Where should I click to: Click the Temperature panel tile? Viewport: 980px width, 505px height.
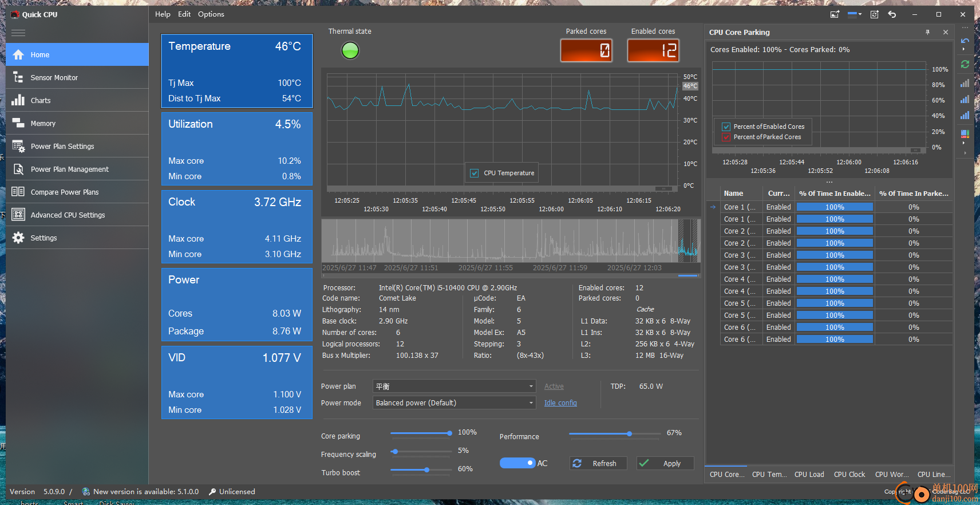coord(237,71)
